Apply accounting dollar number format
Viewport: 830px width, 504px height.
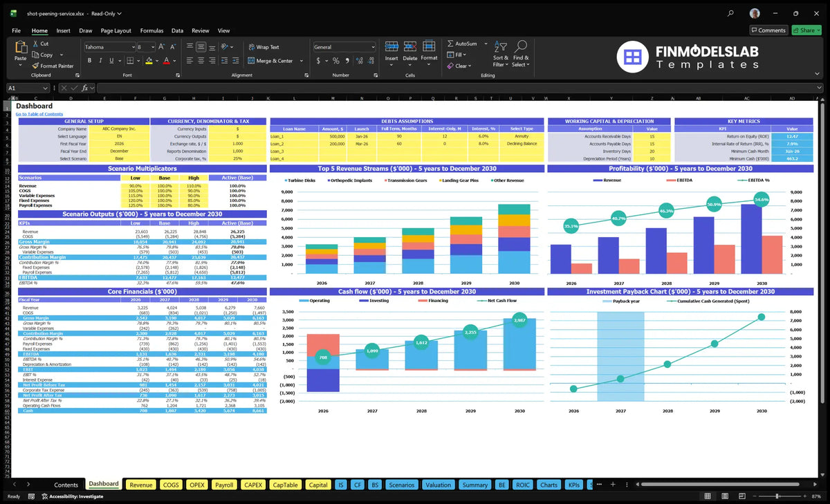[x=317, y=61]
